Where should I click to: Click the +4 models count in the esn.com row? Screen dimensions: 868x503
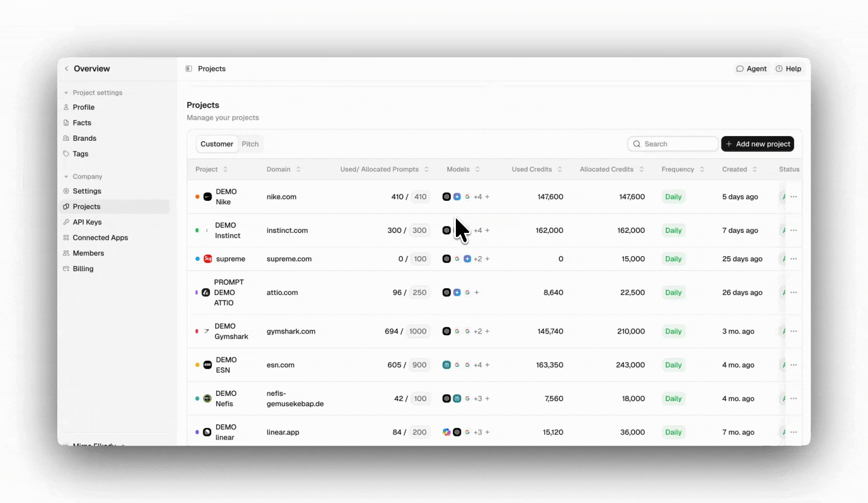[x=478, y=365]
